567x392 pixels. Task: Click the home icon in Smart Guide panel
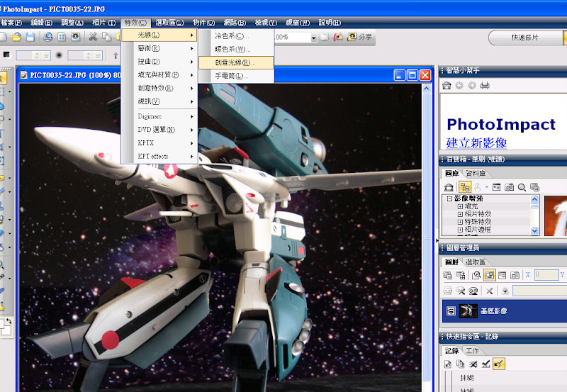447,85
